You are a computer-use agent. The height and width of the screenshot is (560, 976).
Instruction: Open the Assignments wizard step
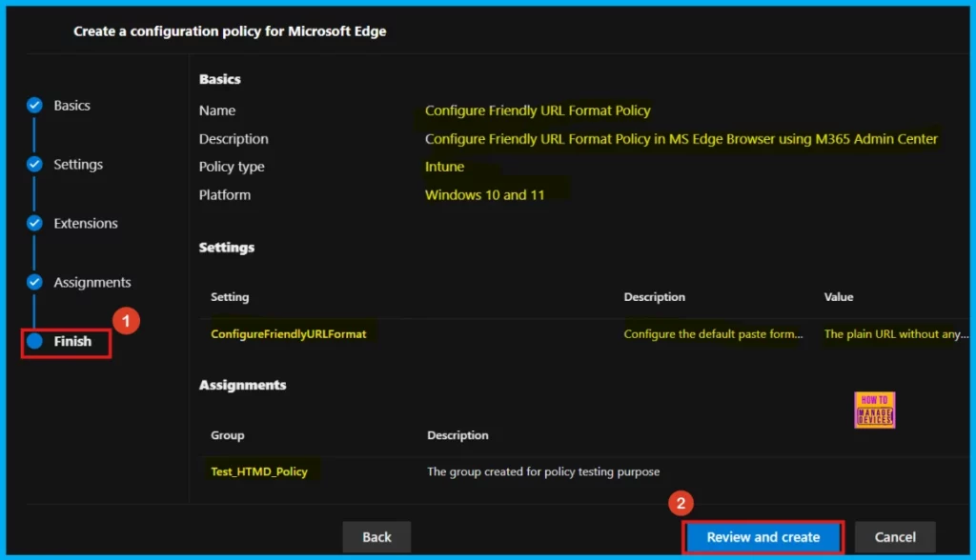pyautogui.click(x=92, y=283)
